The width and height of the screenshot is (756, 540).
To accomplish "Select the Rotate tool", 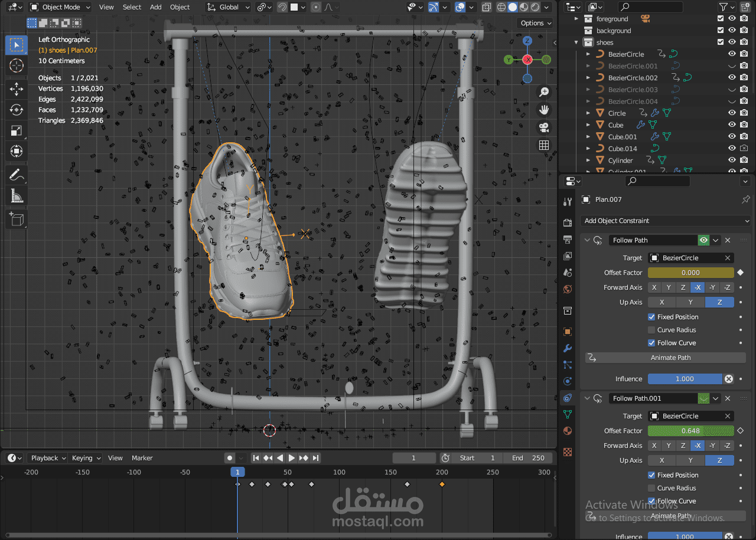I will point(17,110).
